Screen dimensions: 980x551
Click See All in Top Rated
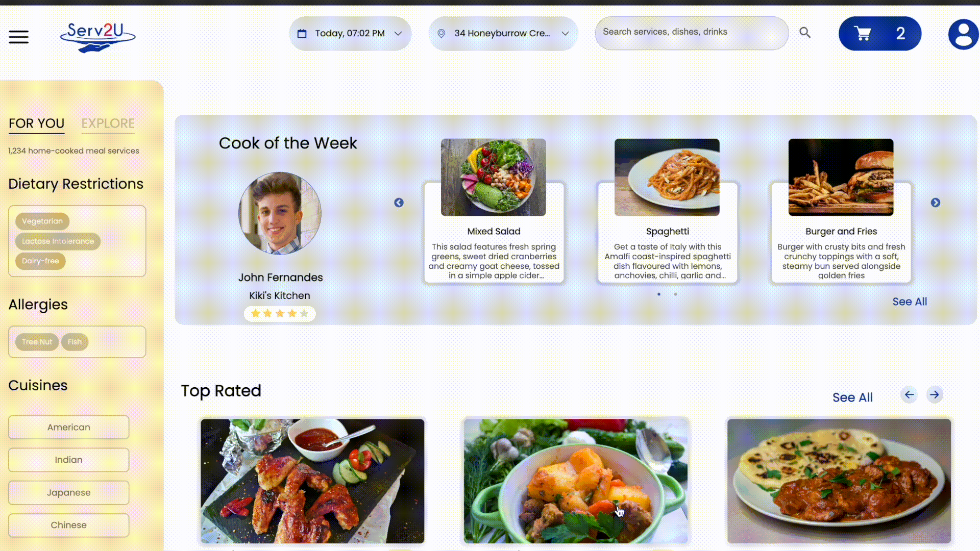[852, 397]
